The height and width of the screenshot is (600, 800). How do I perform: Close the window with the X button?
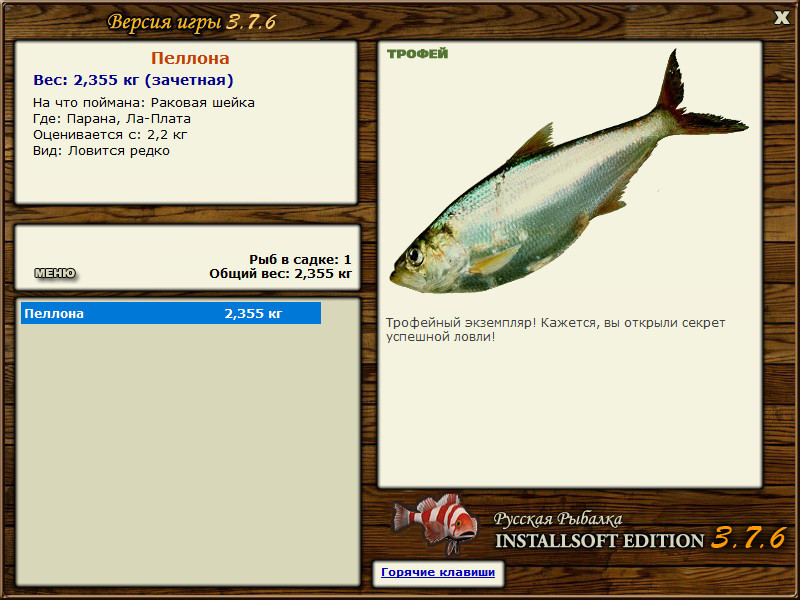781,18
